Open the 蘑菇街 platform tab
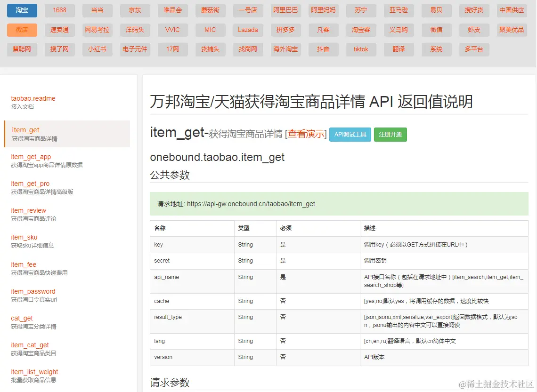This screenshot has height=392, width=537. [210, 10]
